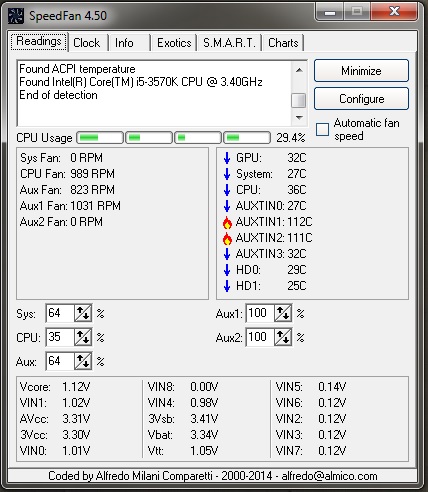Switch to the S.M.A.R.T. tab

[x=229, y=43]
